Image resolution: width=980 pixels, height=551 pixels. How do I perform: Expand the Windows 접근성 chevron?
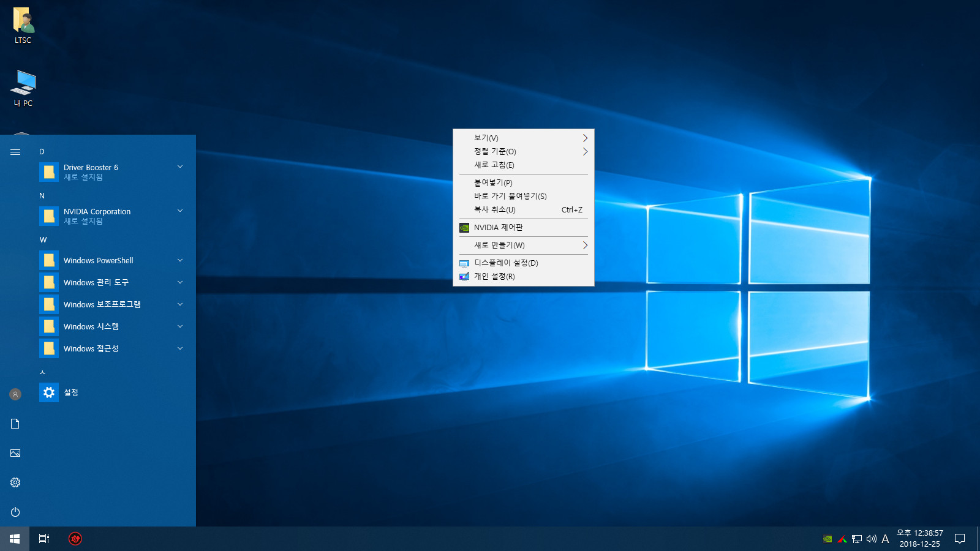(x=180, y=348)
